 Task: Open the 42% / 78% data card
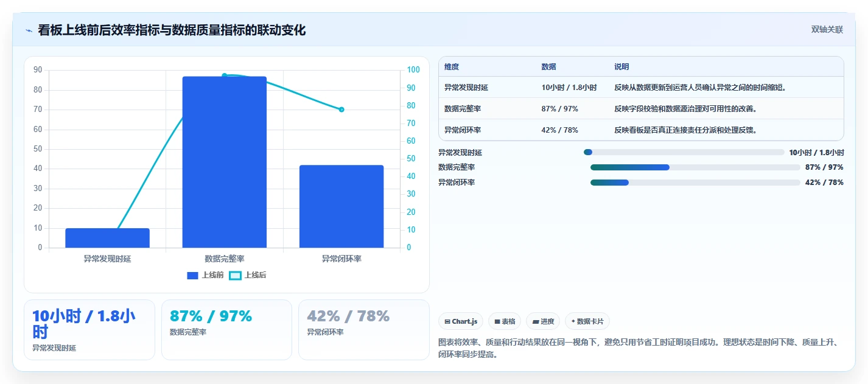[x=364, y=330]
